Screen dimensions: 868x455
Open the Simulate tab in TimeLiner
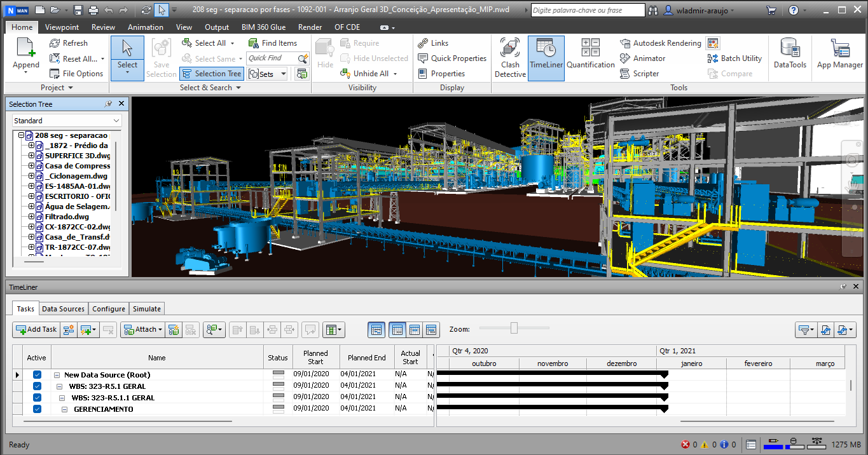tap(146, 309)
